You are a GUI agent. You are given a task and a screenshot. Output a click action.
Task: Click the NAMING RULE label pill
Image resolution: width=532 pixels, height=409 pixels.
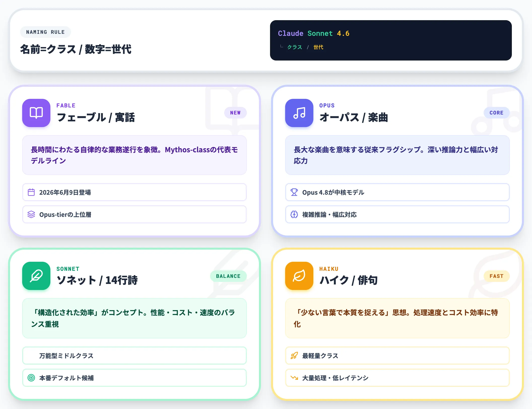click(x=45, y=32)
